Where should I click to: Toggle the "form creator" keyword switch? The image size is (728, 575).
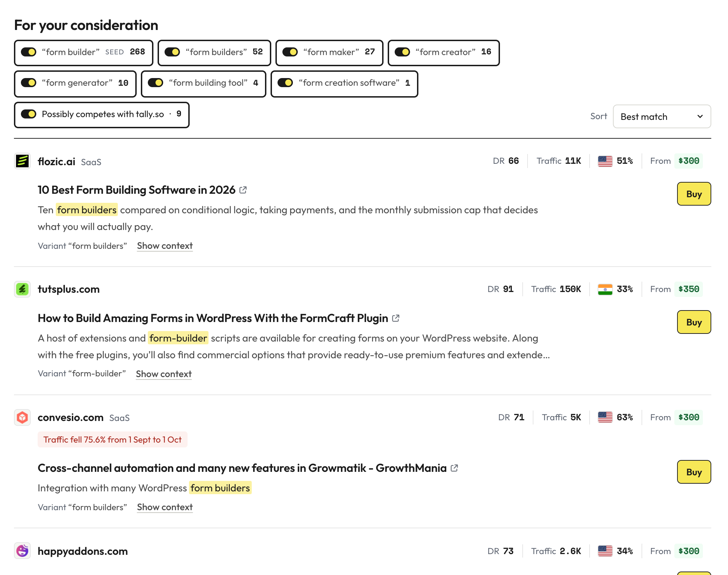point(402,52)
